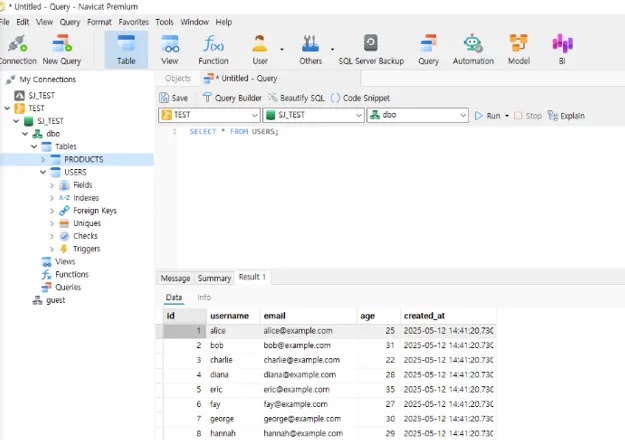Switch to the Objects tab
625x440 pixels.
coord(178,79)
